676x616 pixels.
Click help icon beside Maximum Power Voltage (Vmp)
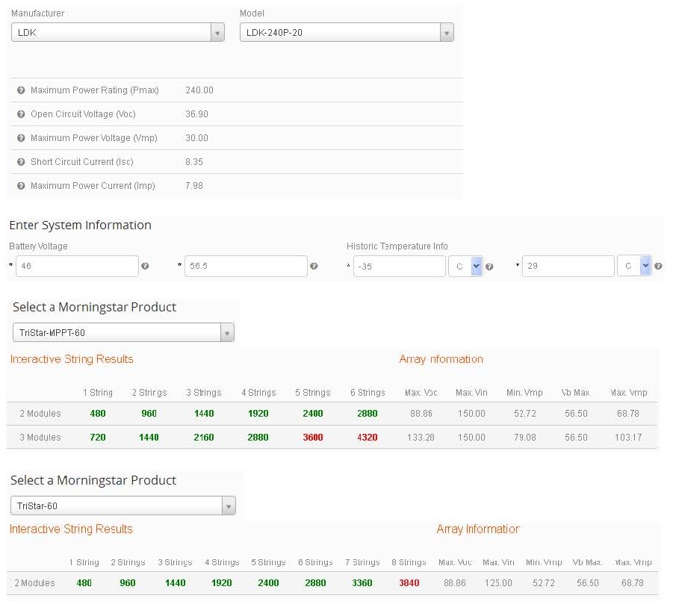coord(21,138)
